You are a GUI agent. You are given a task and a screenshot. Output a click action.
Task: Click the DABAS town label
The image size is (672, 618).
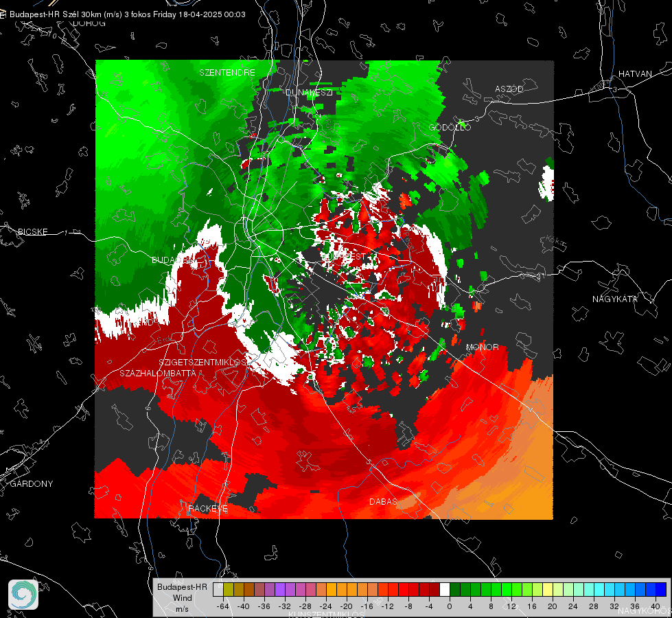(383, 501)
